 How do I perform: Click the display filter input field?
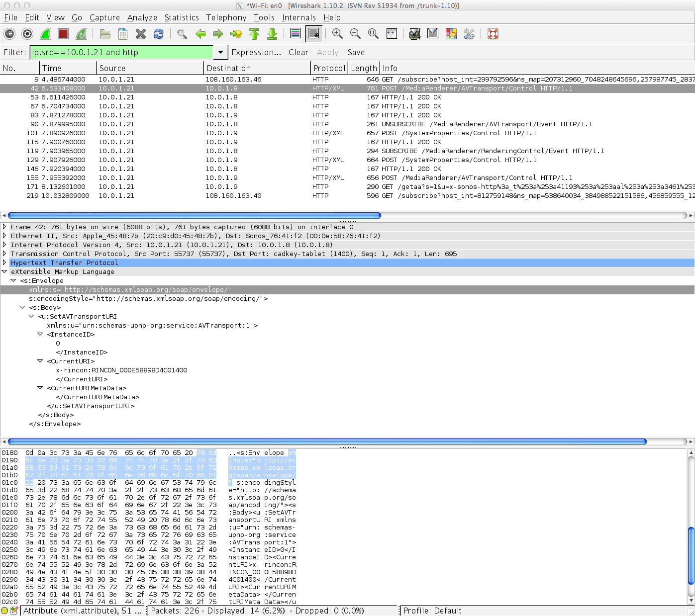coord(122,52)
